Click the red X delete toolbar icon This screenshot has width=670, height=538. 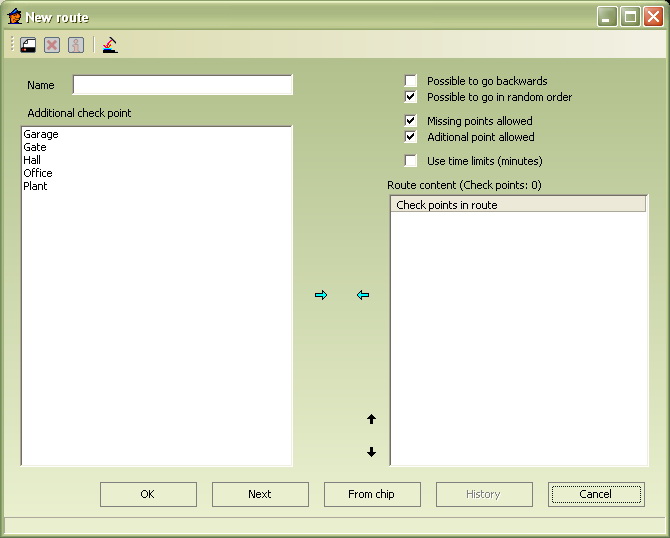click(52, 45)
